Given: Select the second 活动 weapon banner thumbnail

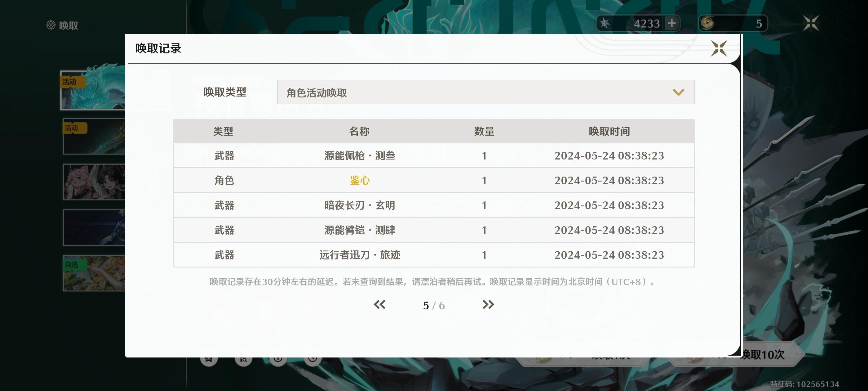Looking at the screenshot, I should 94,136.
